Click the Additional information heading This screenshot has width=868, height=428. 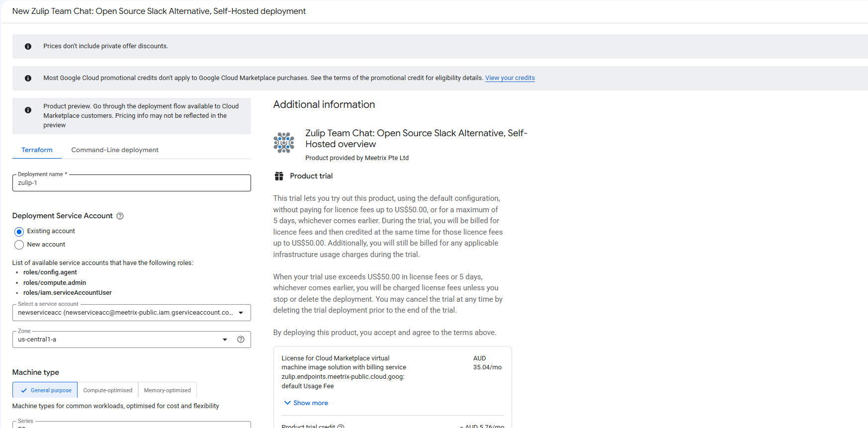tap(324, 104)
